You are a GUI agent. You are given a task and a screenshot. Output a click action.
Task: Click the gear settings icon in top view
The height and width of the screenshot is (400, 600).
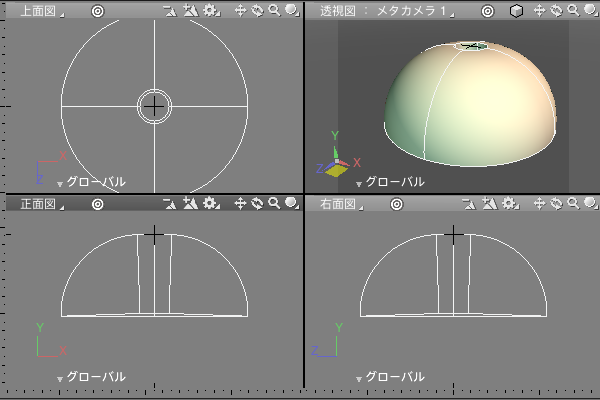point(211,11)
